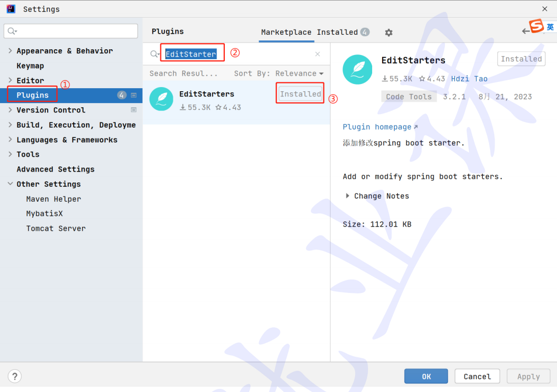
Task: Click the 'Size: 112.01 KB' text
Action: pyautogui.click(x=377, y=224)
